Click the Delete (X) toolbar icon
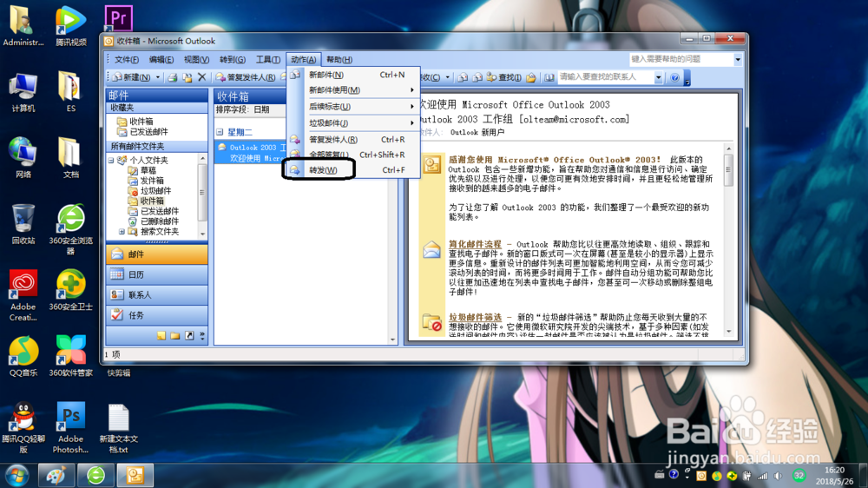Viewport: 868px width, 488px height. click(202, 77)
